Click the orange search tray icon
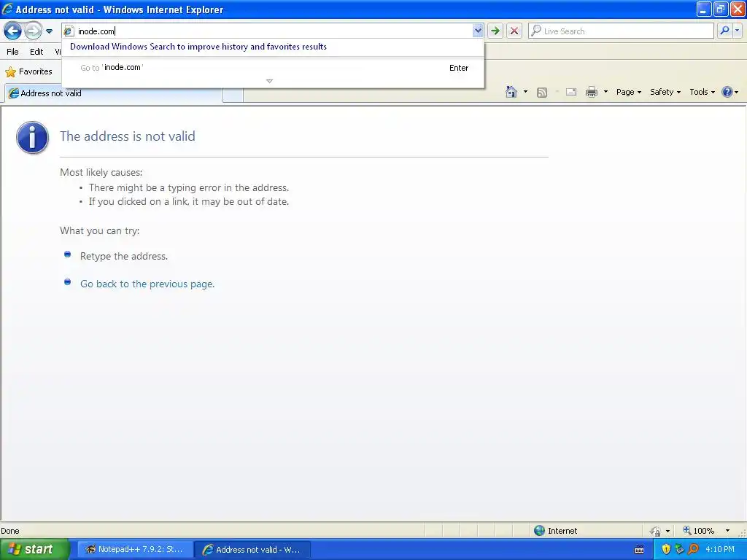The height and width of the screenshot is (560, 747). point(693,549)
